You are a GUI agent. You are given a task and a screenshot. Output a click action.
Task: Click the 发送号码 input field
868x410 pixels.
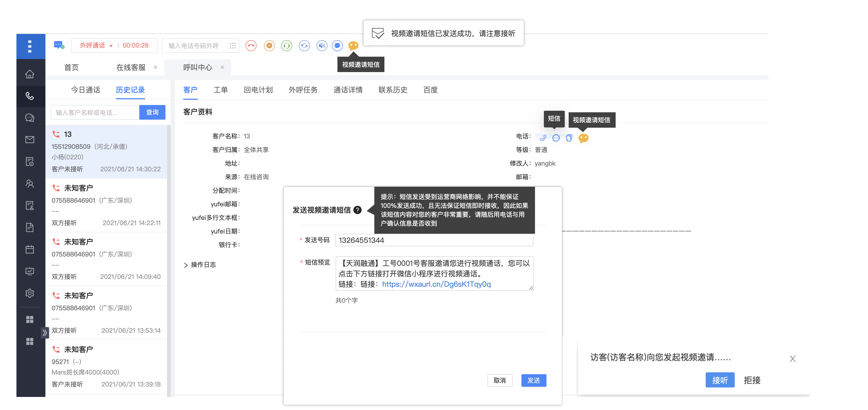(x=434, y=240)
